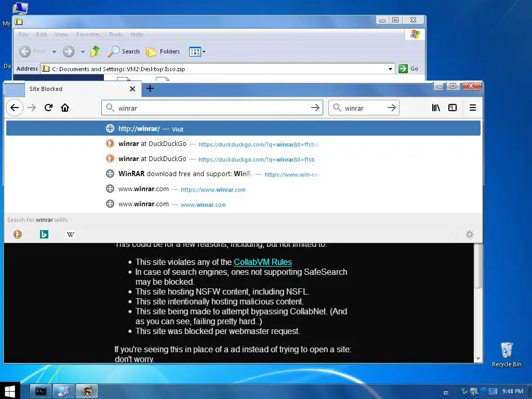Click the 9:48 PM taskbar clock

point(513,391)
